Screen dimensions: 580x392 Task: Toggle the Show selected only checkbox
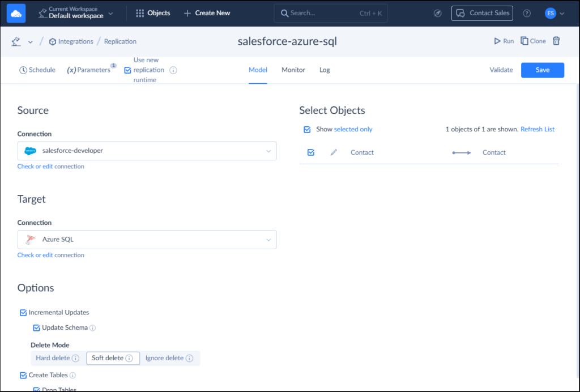point(307,129)
